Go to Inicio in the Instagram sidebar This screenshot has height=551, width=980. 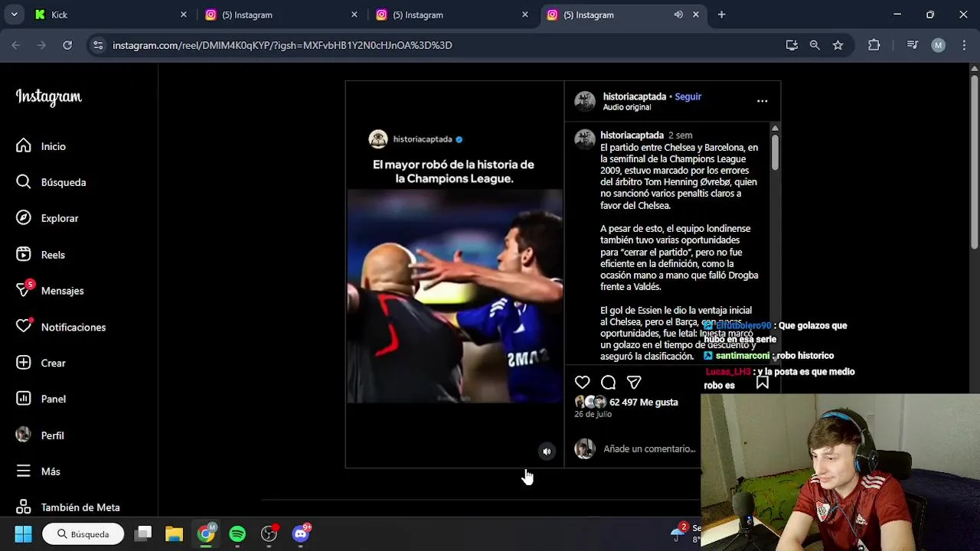point(41,146)
